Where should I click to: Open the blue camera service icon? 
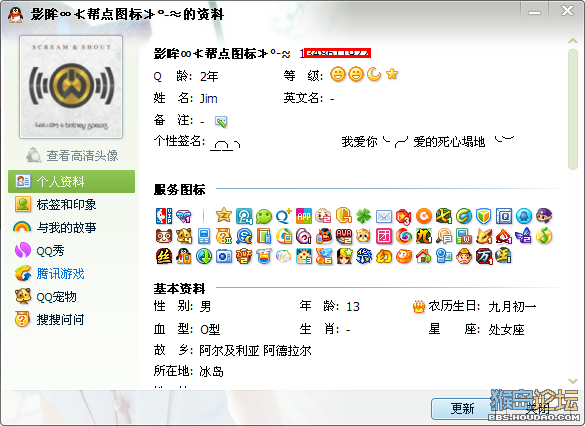point(224,256)
